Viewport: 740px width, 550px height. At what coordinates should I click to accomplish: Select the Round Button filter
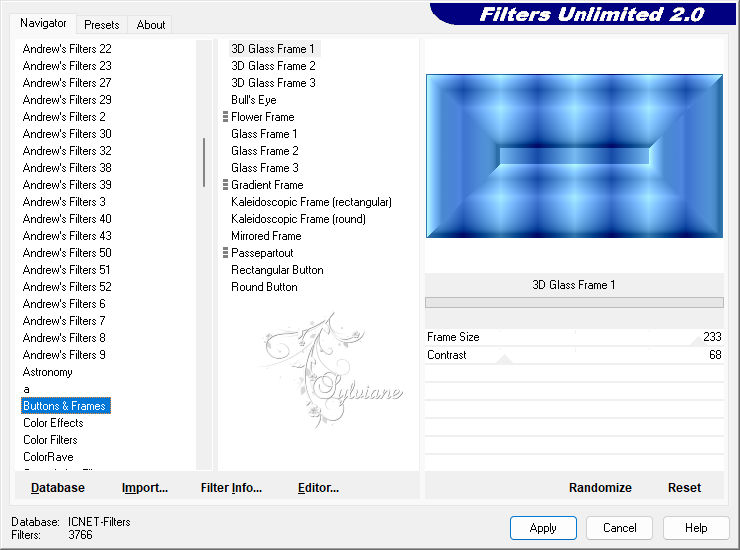click(x=264, y=287)
